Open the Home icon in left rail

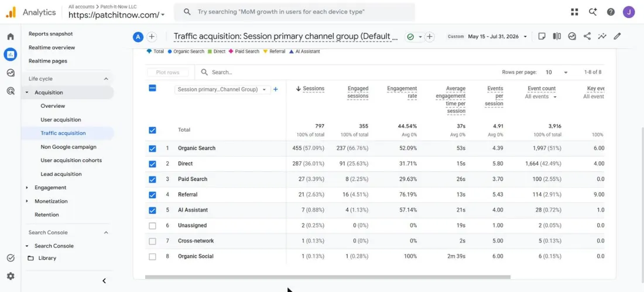(11, 36)
